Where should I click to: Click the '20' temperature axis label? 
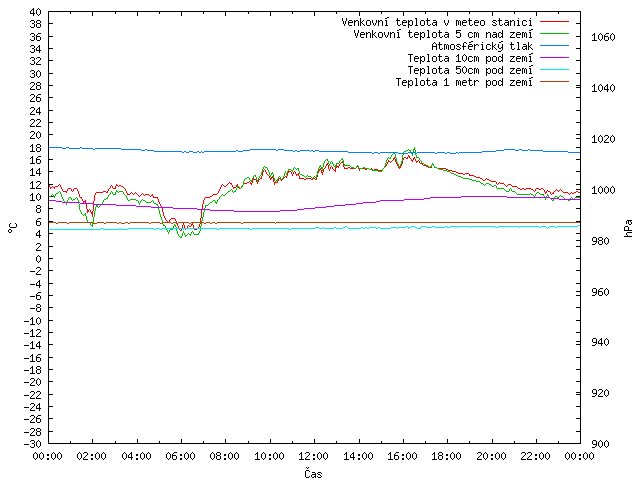(36, 135)
